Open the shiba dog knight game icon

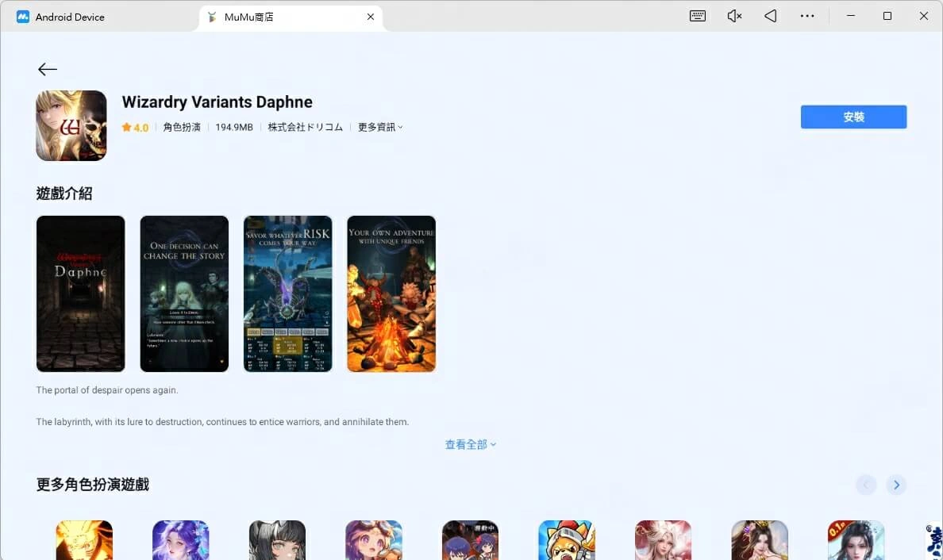click(x=567, y=540)
